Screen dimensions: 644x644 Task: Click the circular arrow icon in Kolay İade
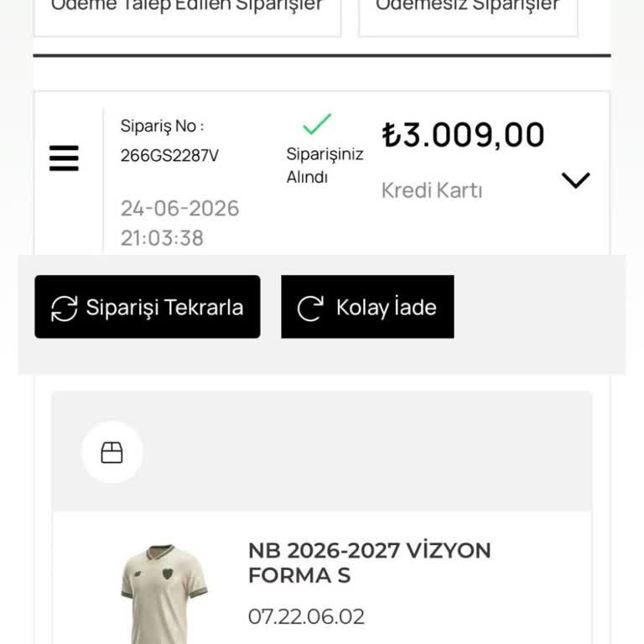310,308
